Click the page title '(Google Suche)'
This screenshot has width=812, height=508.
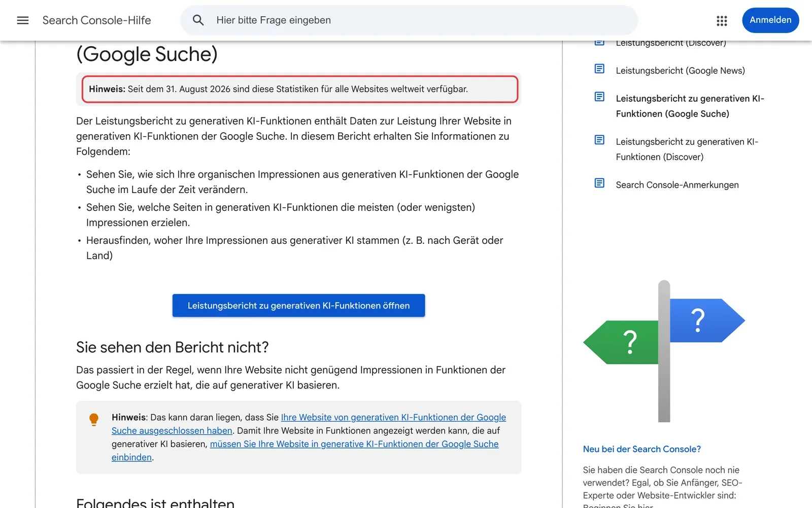[x=147, y=54]
